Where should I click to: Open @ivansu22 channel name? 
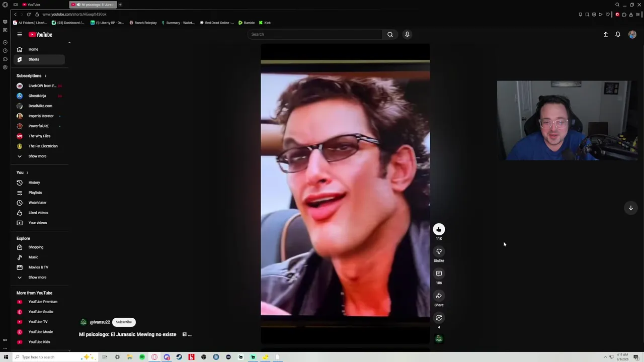(x=100, y=322)
